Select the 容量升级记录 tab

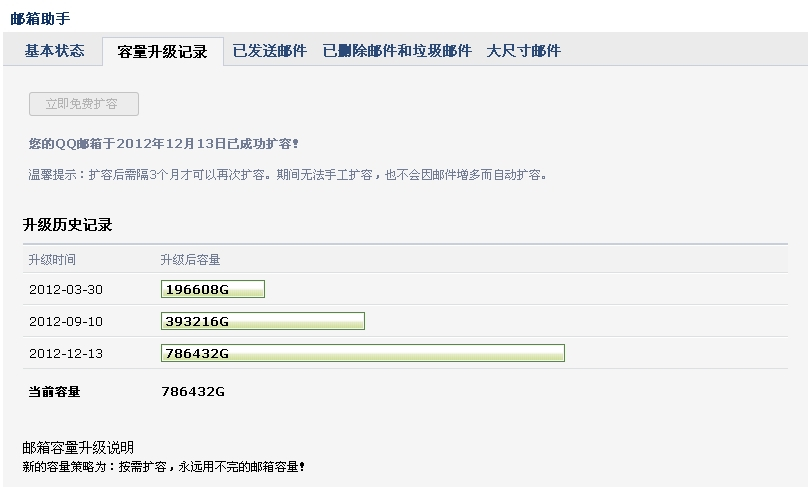coord(162,52)
